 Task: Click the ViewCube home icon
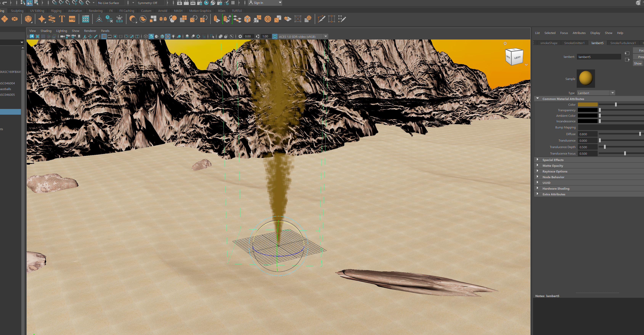pyautogui.click(x=505, y=43)
